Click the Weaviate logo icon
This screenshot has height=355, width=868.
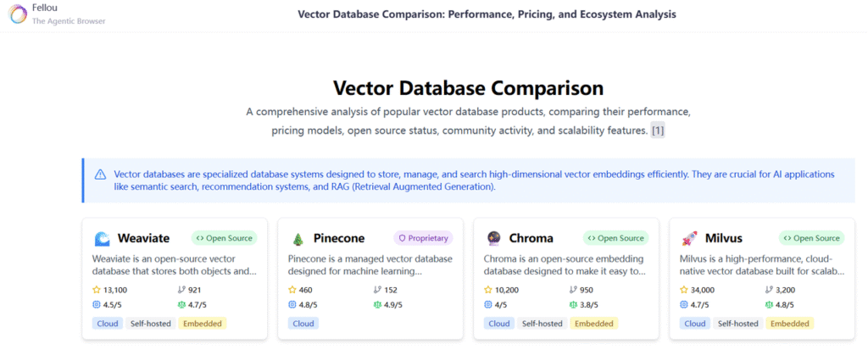coord(102,238)
